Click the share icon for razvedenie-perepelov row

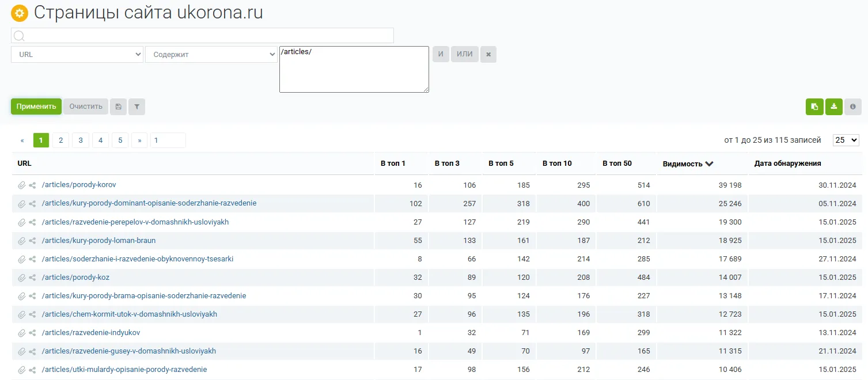coord(33,222)
